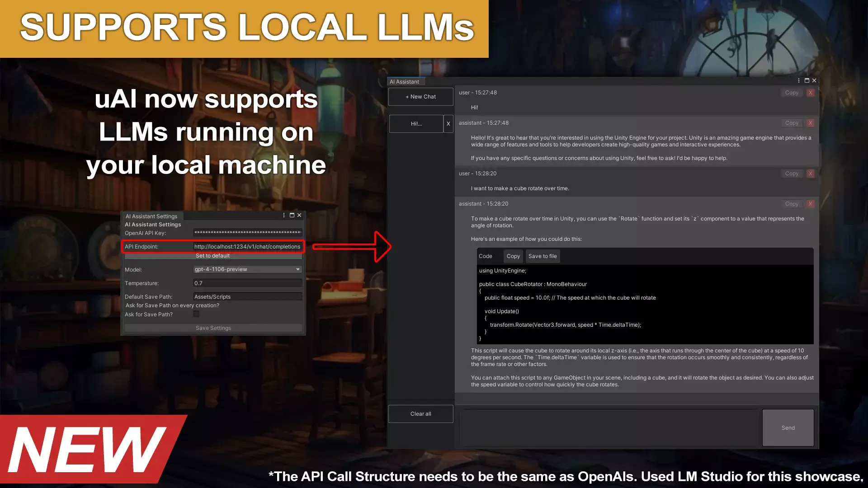
Task: Click the 'Code' label of the code block
Action: pos(486,256)
